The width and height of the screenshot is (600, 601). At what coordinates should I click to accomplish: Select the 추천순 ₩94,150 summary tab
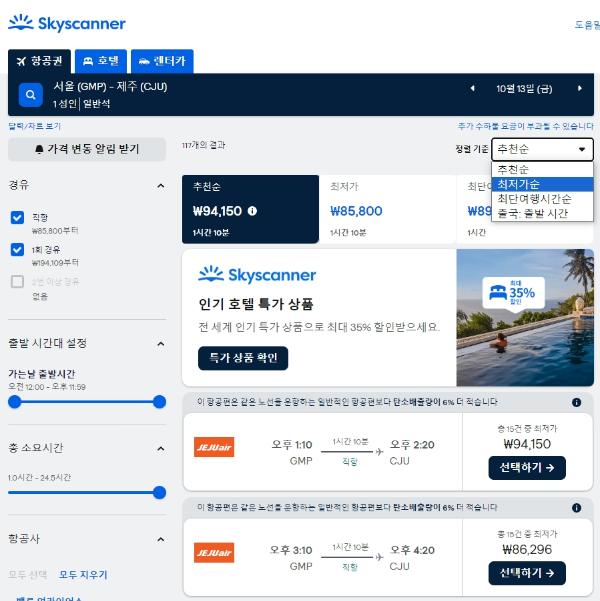(x=250, y=209)
